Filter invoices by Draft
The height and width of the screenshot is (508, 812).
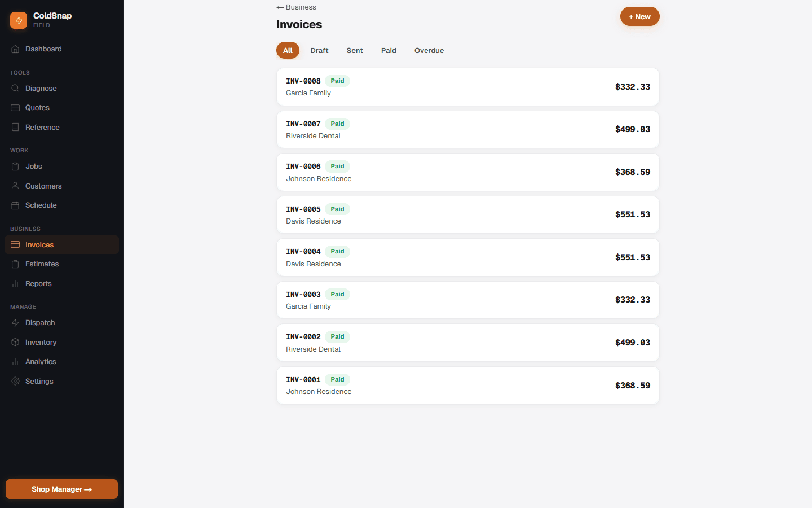[319, 50]
